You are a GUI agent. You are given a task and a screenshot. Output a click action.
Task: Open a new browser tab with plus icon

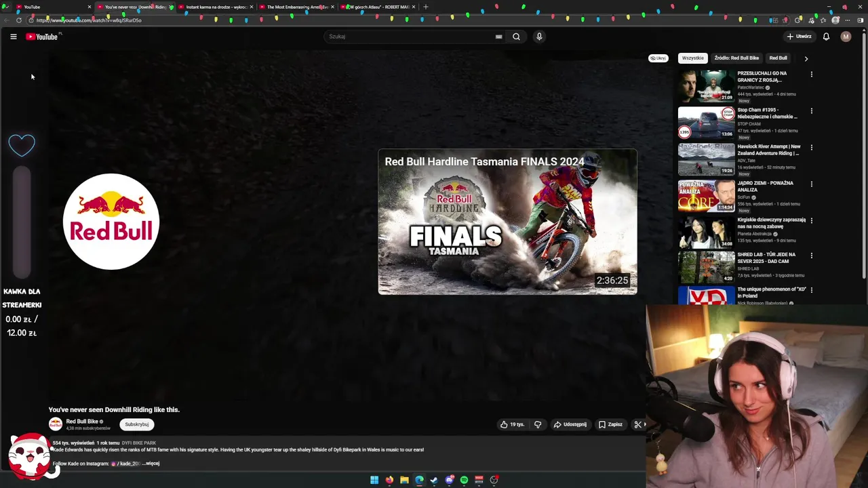point(425,7)
